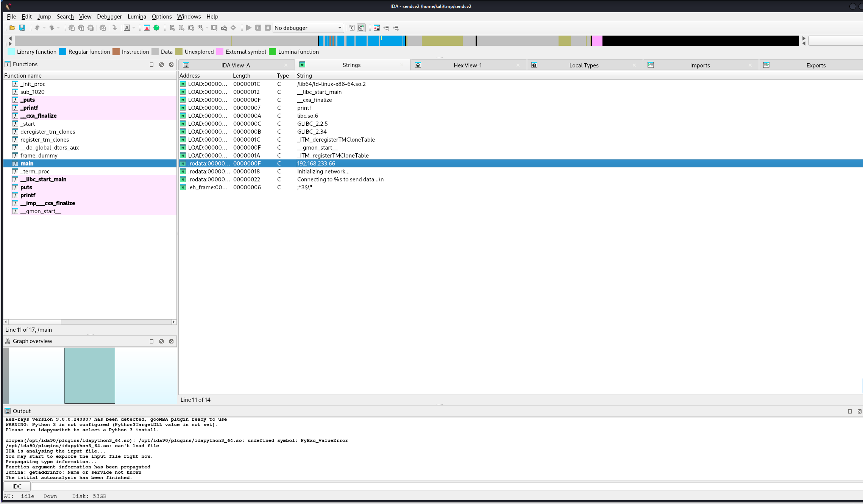Click the breakpoint list icon in toolbar
The image size is (863, 504).
point(376,28)
